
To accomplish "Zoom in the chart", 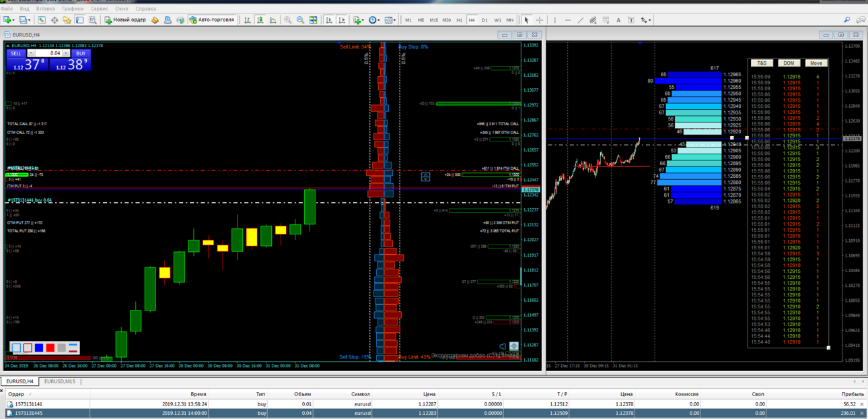I will tap(288, 20).
